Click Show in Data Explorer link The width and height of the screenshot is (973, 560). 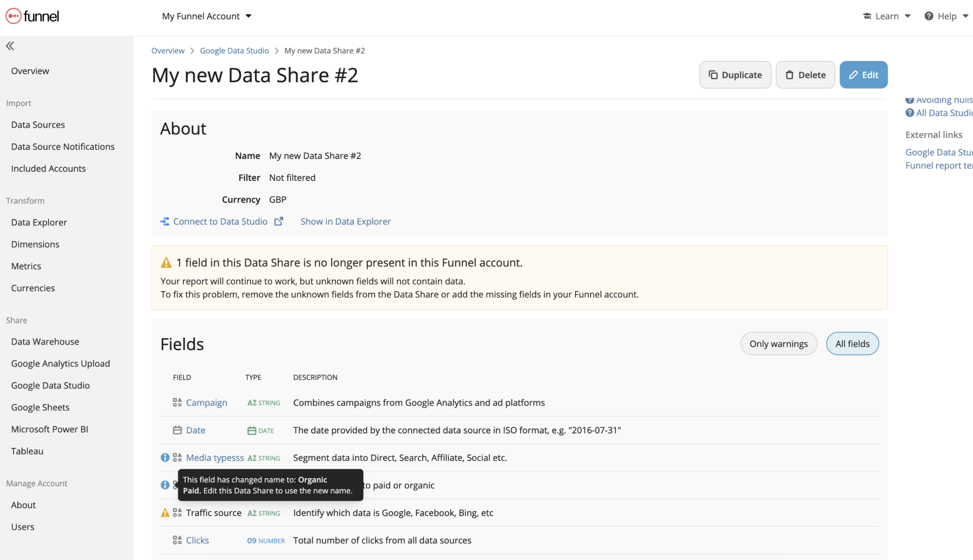point(345,221)
